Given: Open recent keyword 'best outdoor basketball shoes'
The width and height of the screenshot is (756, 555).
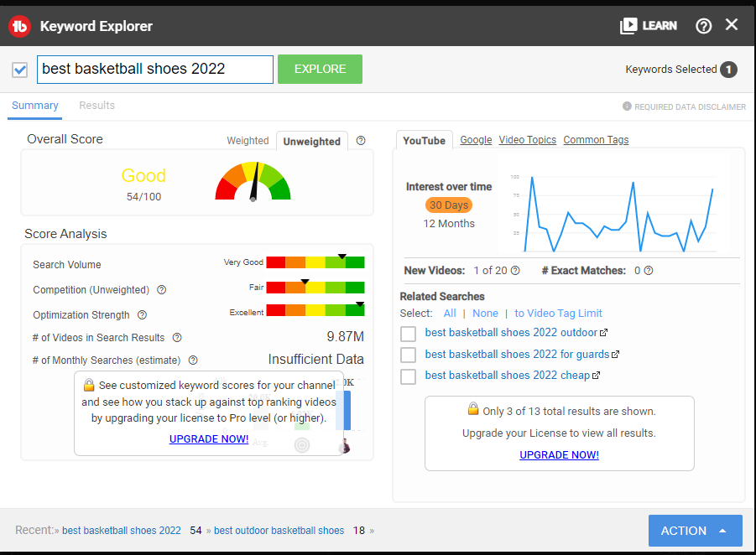Looking at the screenshot, I should [279, 531].
